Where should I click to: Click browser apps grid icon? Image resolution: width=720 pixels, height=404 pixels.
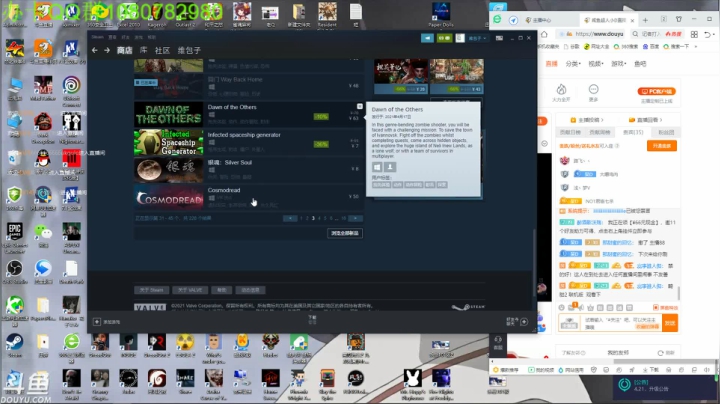click(x=694, y=34)
